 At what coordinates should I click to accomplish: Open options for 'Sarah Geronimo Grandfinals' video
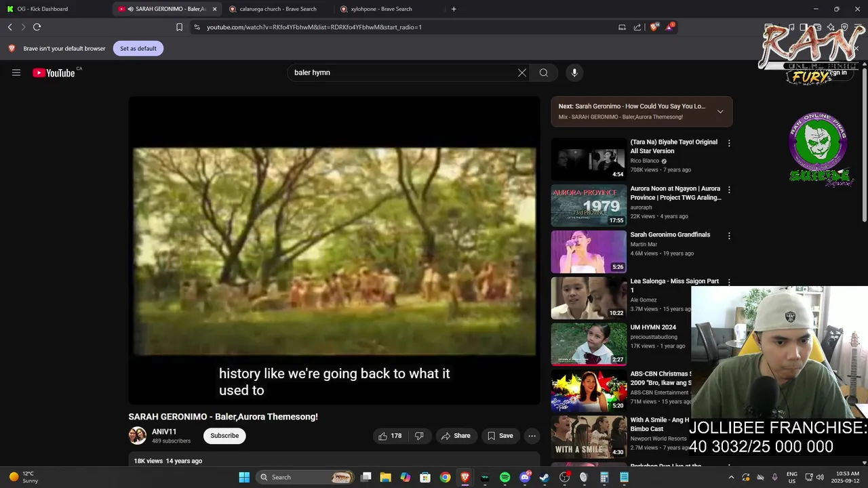tap(729, 236)
